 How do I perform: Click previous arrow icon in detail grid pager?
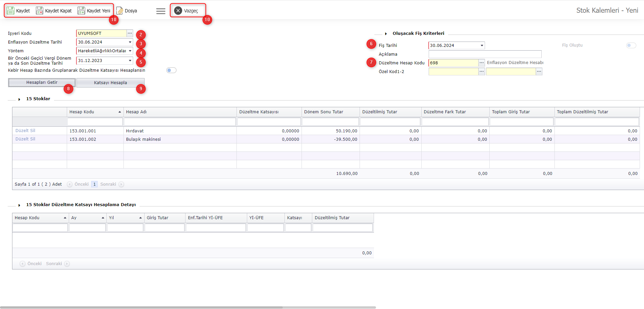[x=22, y=264]
